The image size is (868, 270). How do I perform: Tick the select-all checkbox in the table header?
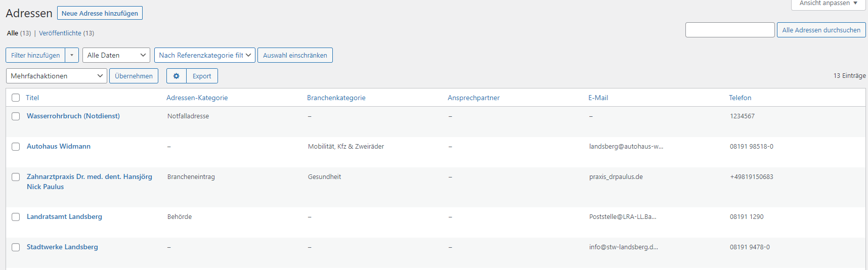coord(16,98)
